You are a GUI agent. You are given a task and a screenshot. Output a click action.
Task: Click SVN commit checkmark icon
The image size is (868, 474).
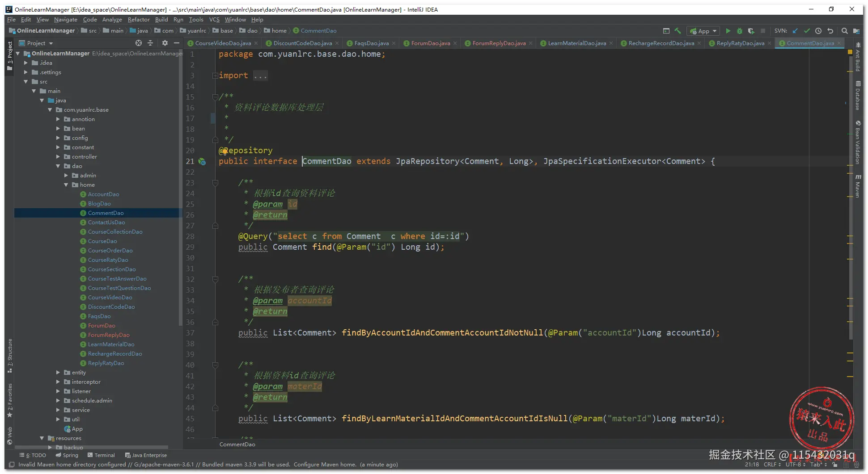click(807, 31)
